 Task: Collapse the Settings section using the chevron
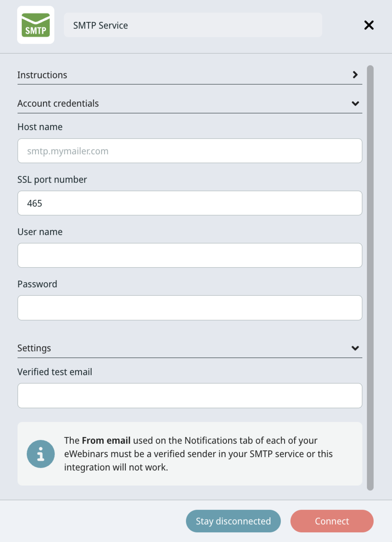[x=355, y=348]
